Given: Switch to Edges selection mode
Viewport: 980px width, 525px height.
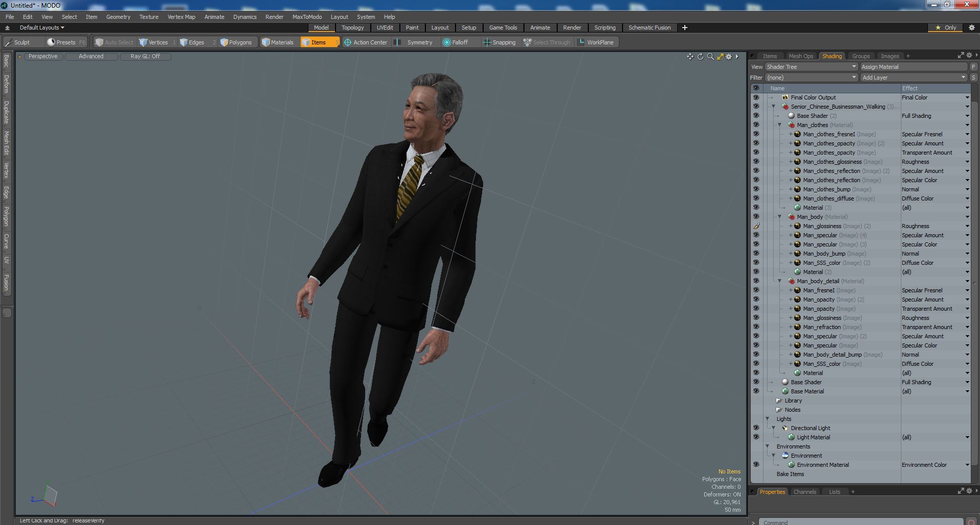Looking at the screenshot, I should click(x=197, y=42).
